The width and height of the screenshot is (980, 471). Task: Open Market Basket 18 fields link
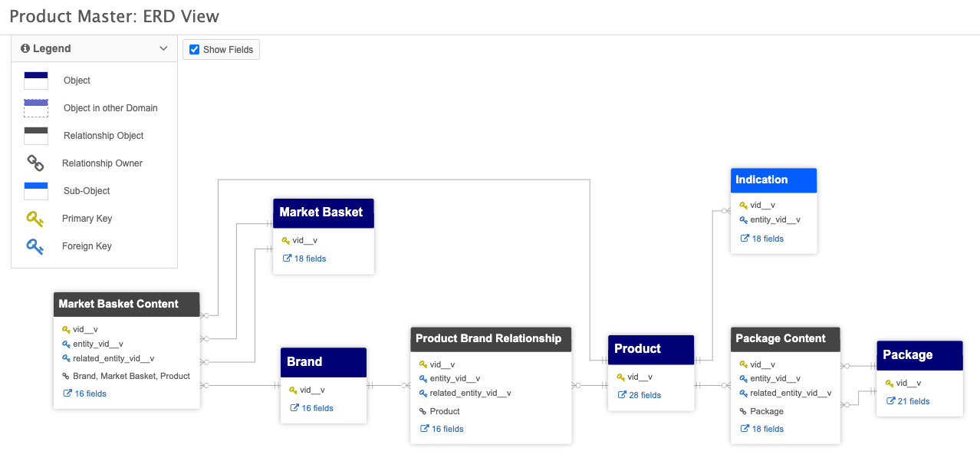(x=310, y=259)
